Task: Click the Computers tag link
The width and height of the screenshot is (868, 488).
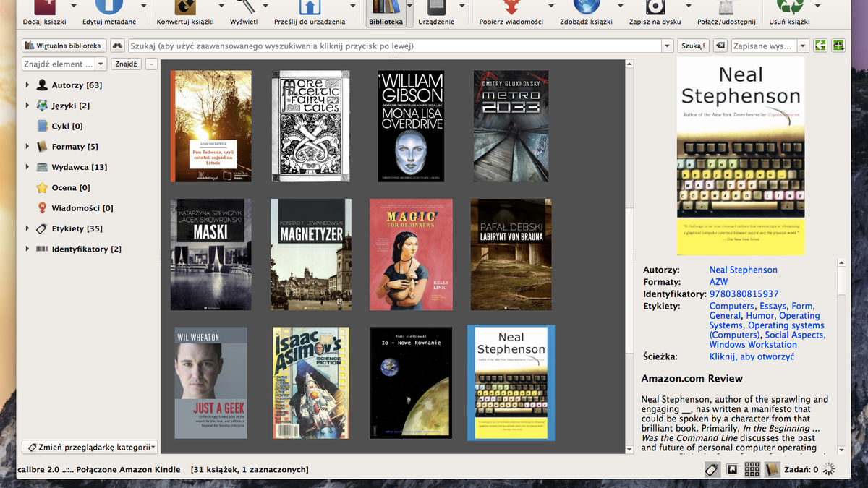Action: [x=731, y=306]
